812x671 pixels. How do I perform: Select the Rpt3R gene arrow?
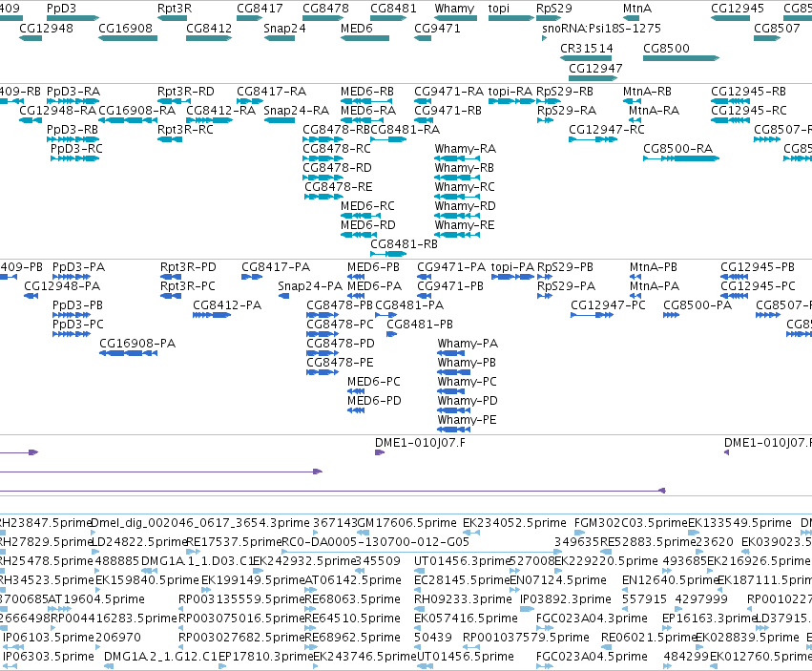click(172, 19)
